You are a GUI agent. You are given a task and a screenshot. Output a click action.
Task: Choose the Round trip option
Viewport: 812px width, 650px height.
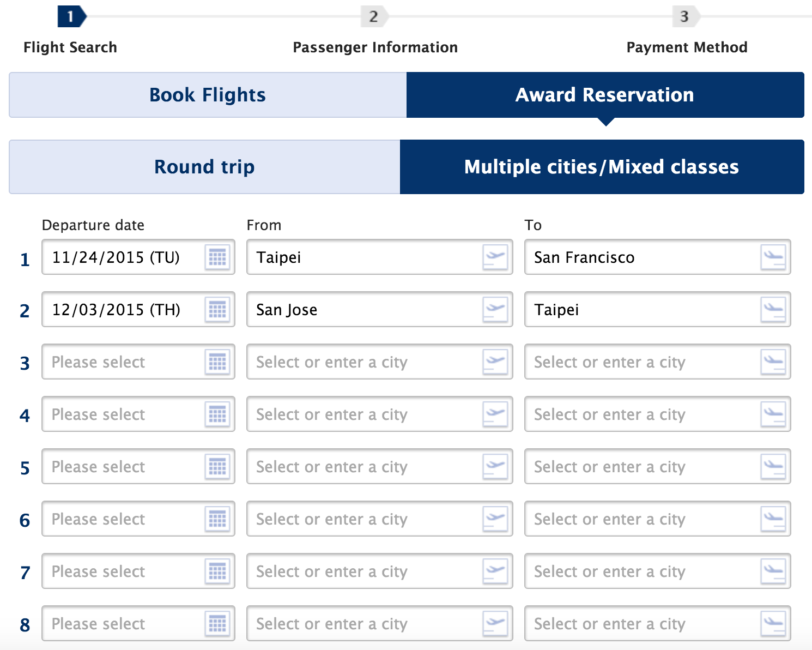tap(204, 167)
